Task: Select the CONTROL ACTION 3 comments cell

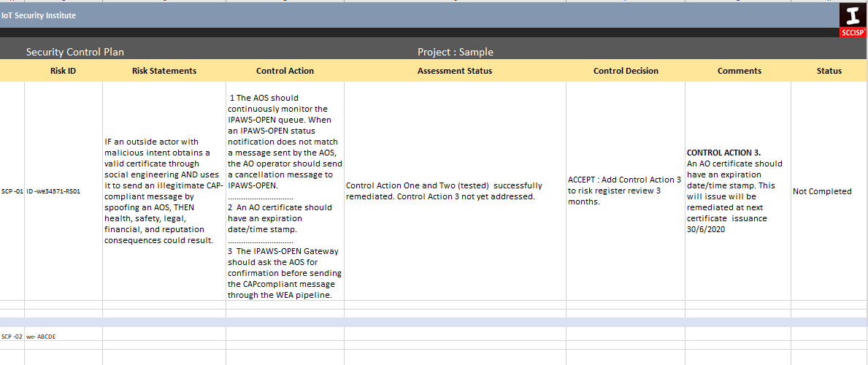Action: pos(739,191)
